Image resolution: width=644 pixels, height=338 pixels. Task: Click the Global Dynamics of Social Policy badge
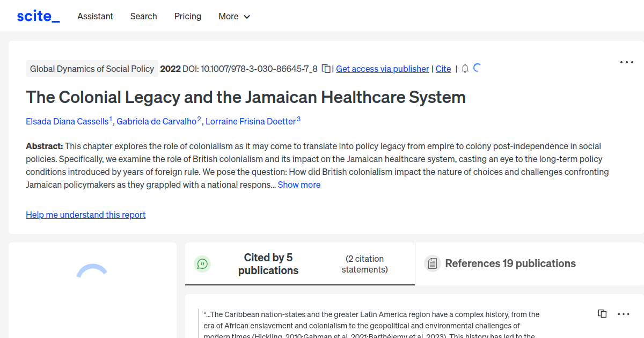click(x=92, y=69)
